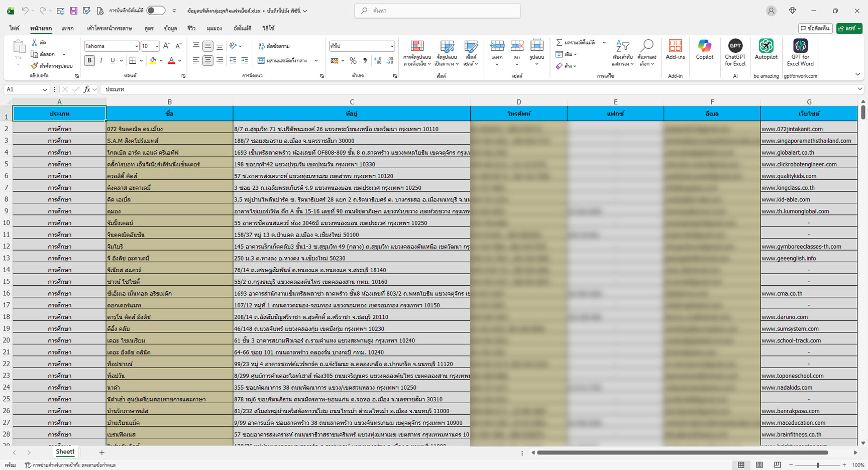868x470 pixels.
Task: Expand the Tahoma font name dropdown
Action: pos(136,46)
